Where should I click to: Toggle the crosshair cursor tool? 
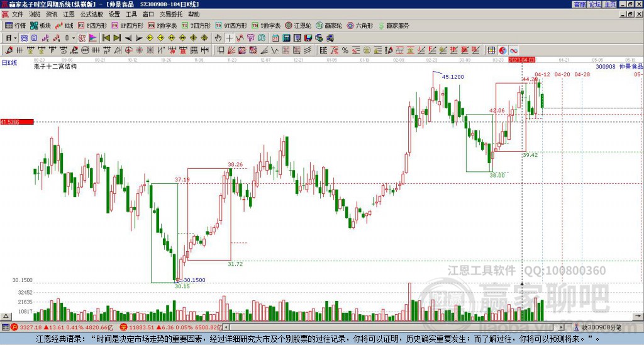(x=229, y=38)
